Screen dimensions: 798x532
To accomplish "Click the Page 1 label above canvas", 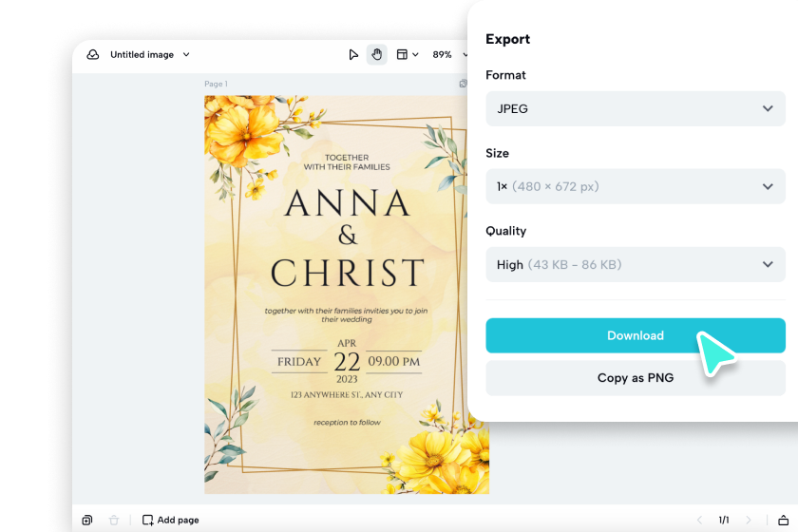I will click(216, 85).
